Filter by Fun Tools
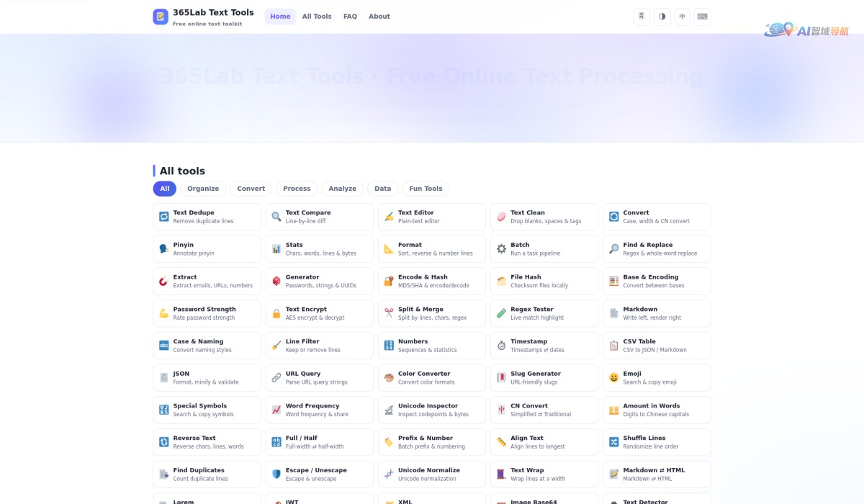Image resolution: width=864 pixels, height=504 pixels. pyautogui.click(x=426, y=189)
